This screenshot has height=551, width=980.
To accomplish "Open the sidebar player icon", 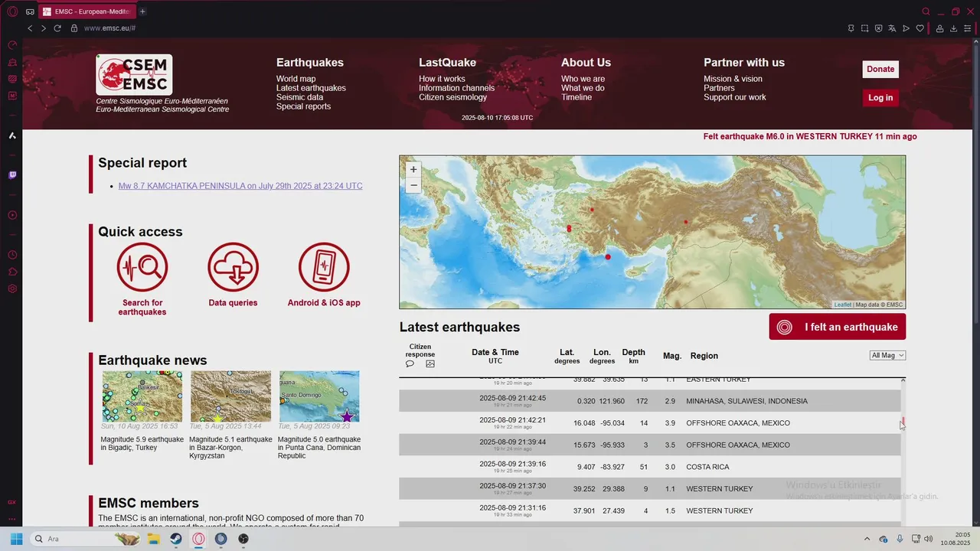I will [x=12, y=215].
